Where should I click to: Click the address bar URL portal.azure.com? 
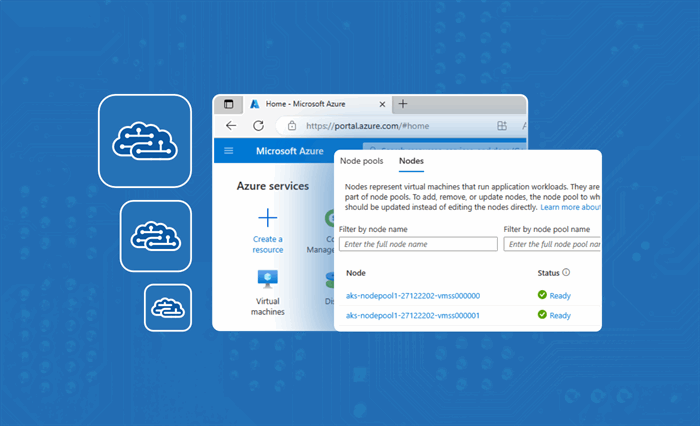click(367, 126)
